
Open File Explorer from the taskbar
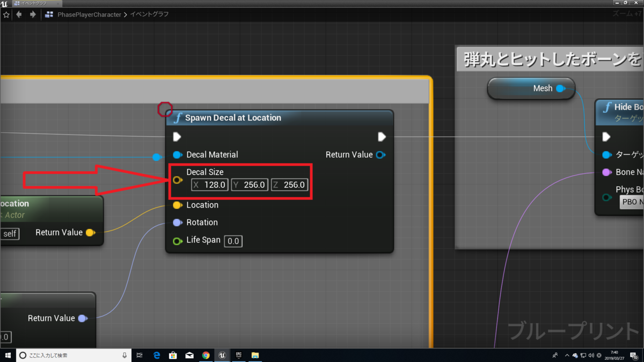click(x=255, y=355)
